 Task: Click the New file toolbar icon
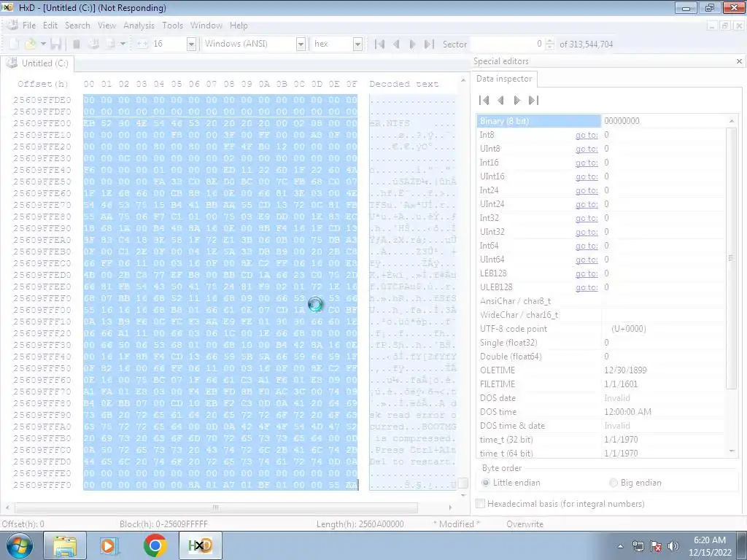pyautogui.click(x=14, y=44)
